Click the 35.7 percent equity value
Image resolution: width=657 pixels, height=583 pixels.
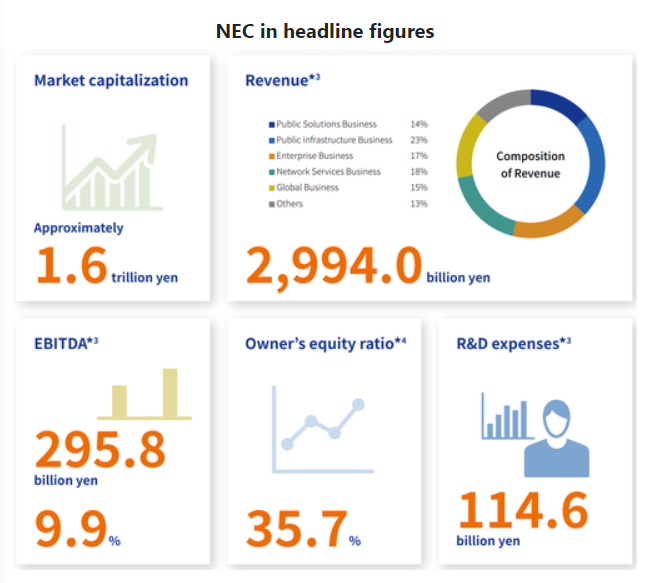[x=295, y=529]
